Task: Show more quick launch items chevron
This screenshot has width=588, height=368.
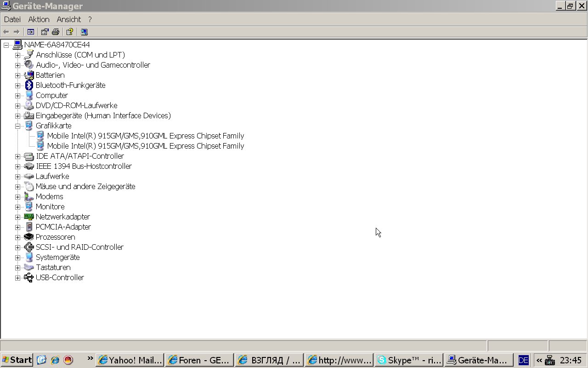Action: click(x=90, y=358)
